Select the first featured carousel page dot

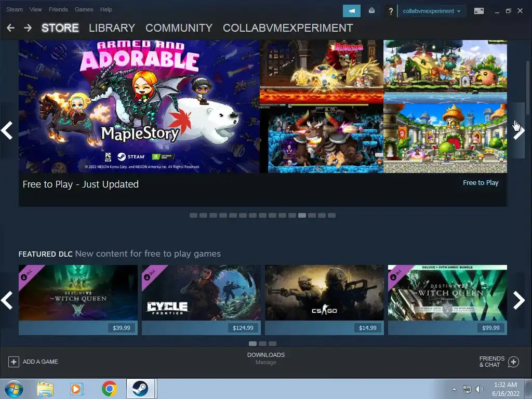click(x=193, y=216)
